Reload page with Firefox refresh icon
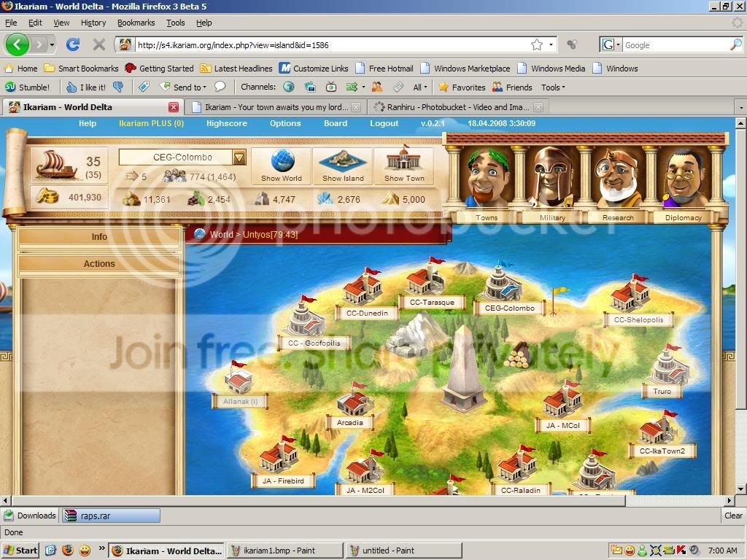 (x=73, y=44)
